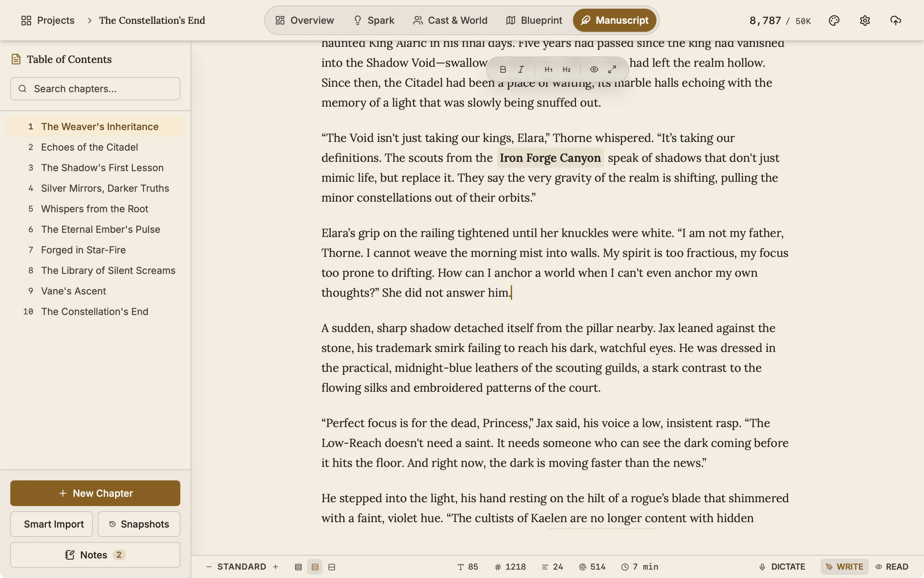Start DICTATE microphone mode

coord(782,567)
